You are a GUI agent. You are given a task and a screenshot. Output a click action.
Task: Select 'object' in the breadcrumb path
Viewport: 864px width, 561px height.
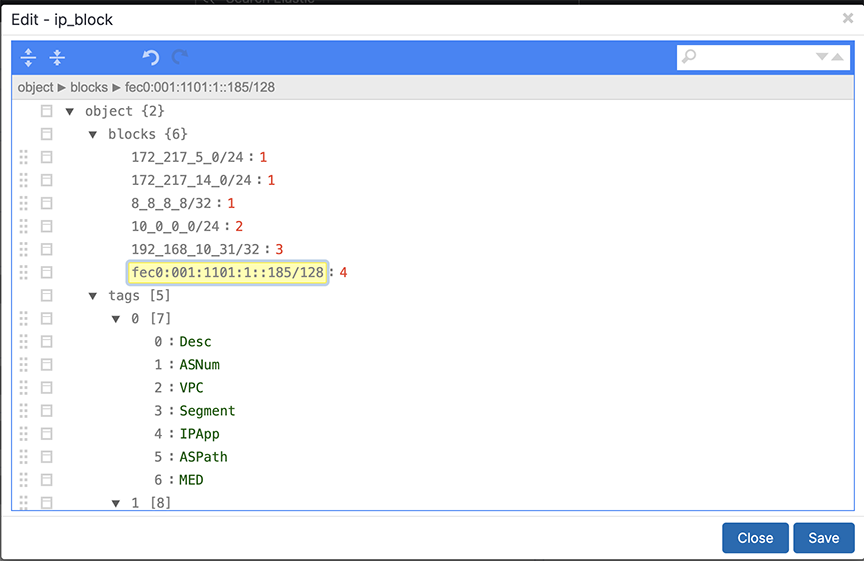pyautogui.click(x=36, y=87)
